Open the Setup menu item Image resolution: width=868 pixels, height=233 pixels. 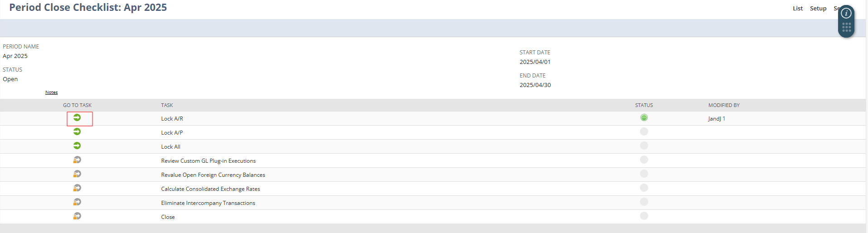(x=818, y=9)
